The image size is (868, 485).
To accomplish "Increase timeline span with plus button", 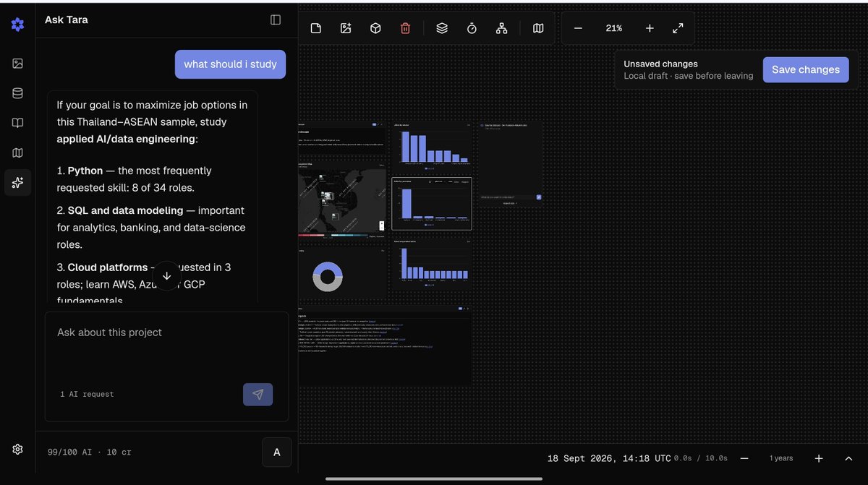I will (819, 458).
